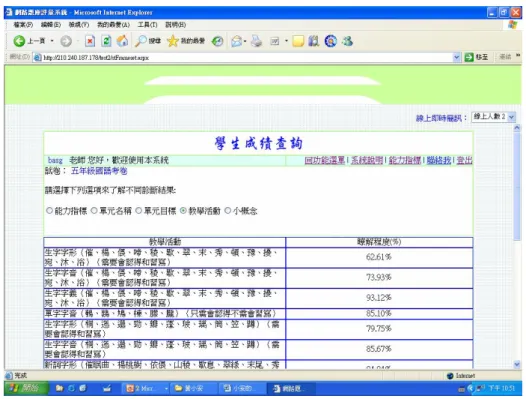Expand the Links toolbar chevron
The width and height of the screenshot is (526, 399).
coord(518,55)
